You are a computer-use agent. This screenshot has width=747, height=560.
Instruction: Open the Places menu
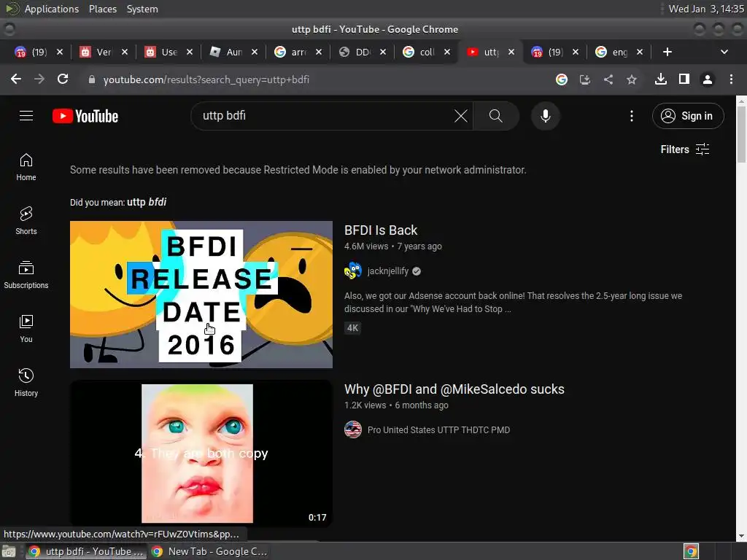click(102, 9)
